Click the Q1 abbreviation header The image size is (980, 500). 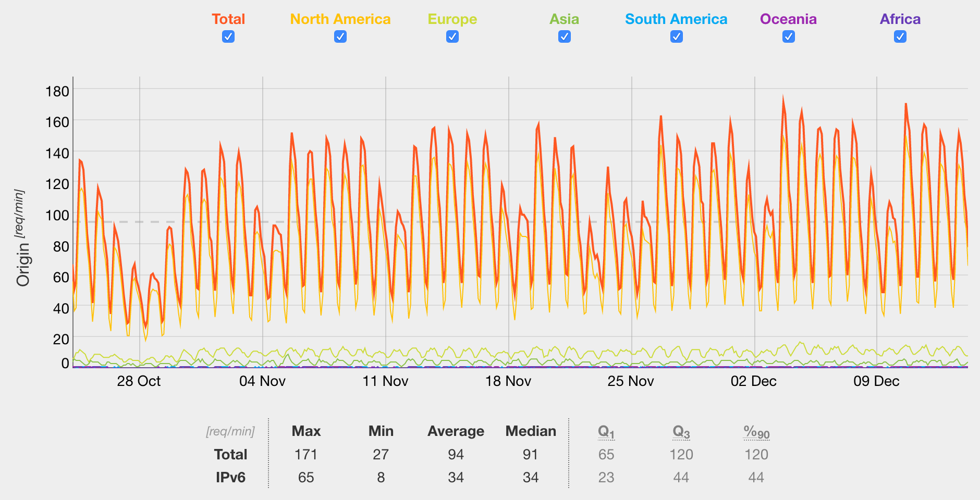coord(606,432)
